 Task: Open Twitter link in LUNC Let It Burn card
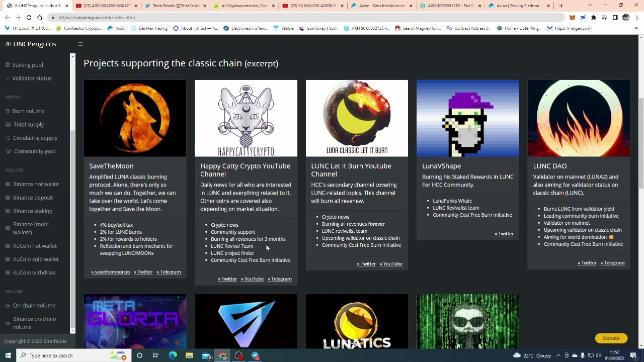pos(366,264)
